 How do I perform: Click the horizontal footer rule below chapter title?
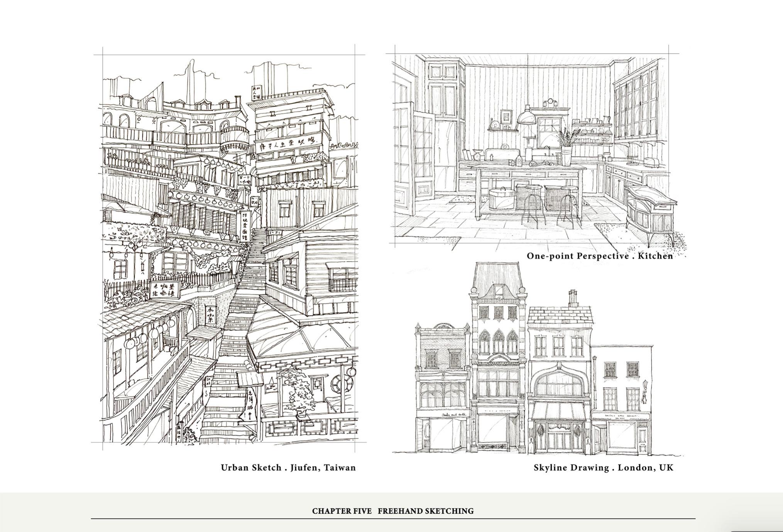point(392,519)
